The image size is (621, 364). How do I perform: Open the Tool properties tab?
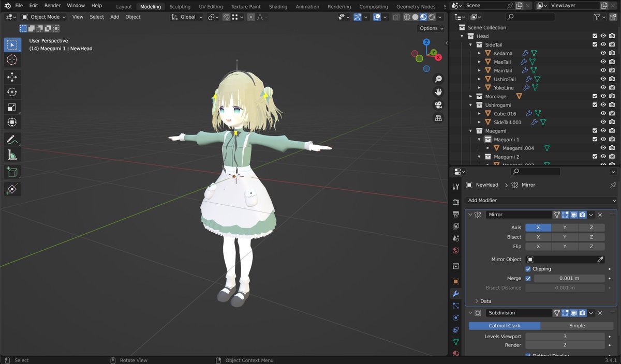[x=456, y=186]
